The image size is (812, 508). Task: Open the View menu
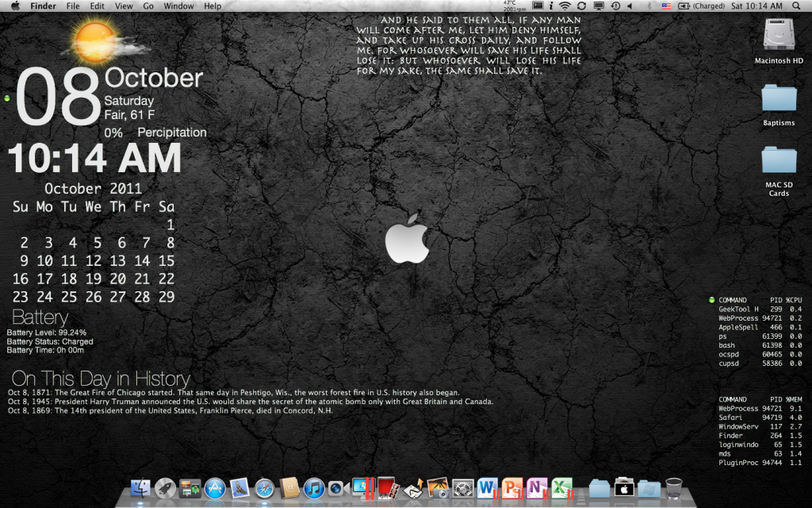pos(124,6)
